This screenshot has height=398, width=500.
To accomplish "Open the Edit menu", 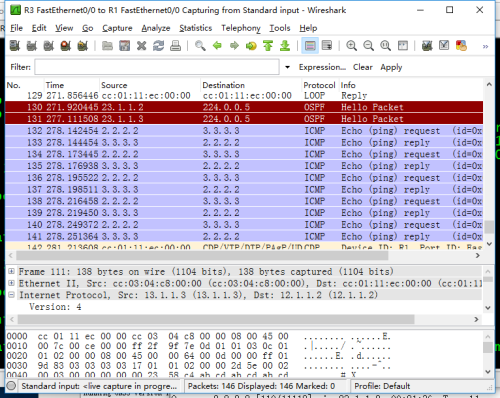I will coord(39,28).
